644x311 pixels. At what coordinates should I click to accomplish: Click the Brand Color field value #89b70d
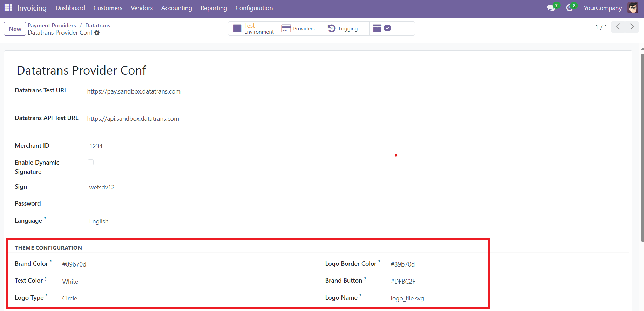(x=74, y=264)
